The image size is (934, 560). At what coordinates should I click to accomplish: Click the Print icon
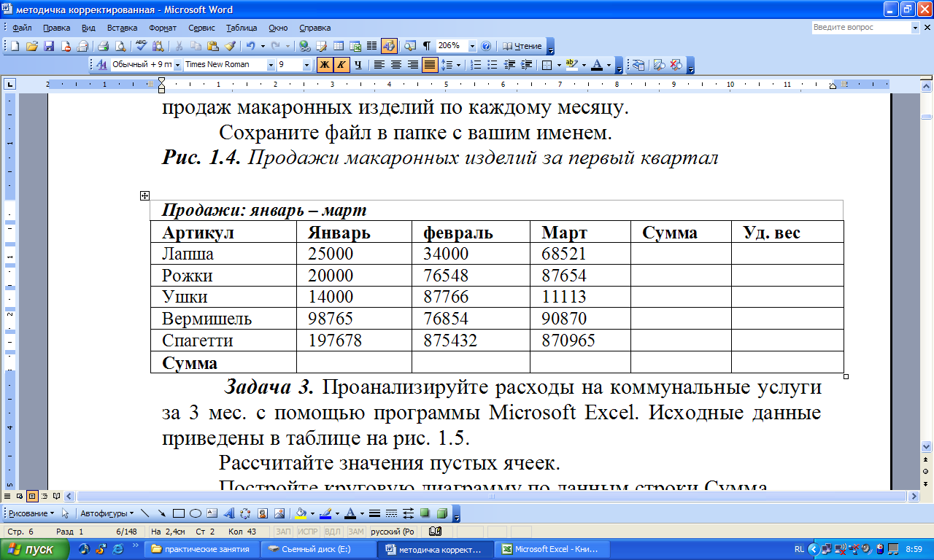click(x=103, y=46)
